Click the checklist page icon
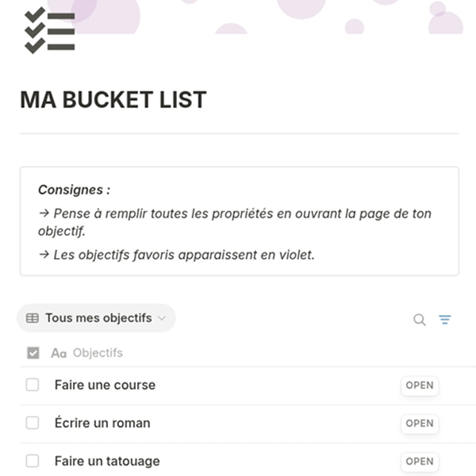This screenshot has width=476, height=476. [49, 30]
